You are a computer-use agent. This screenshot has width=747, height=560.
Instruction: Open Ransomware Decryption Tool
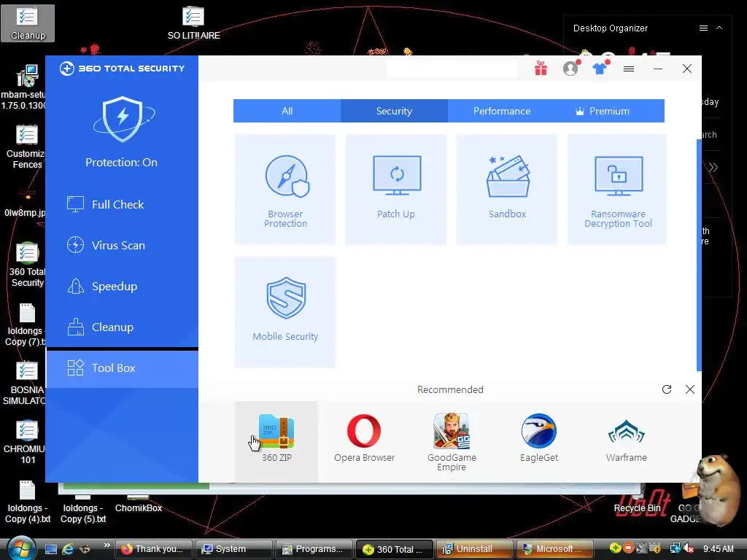pyautogui.click(x=617, y=190)
